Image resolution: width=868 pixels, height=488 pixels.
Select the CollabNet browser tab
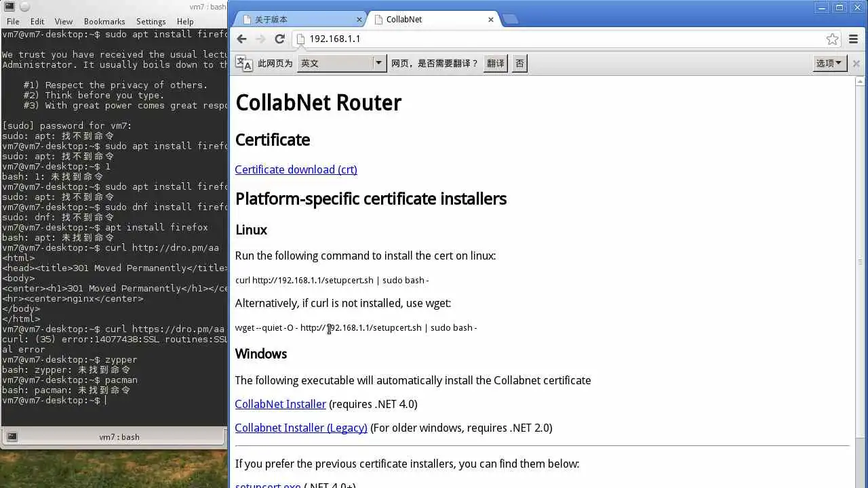[x=434, y=20]
